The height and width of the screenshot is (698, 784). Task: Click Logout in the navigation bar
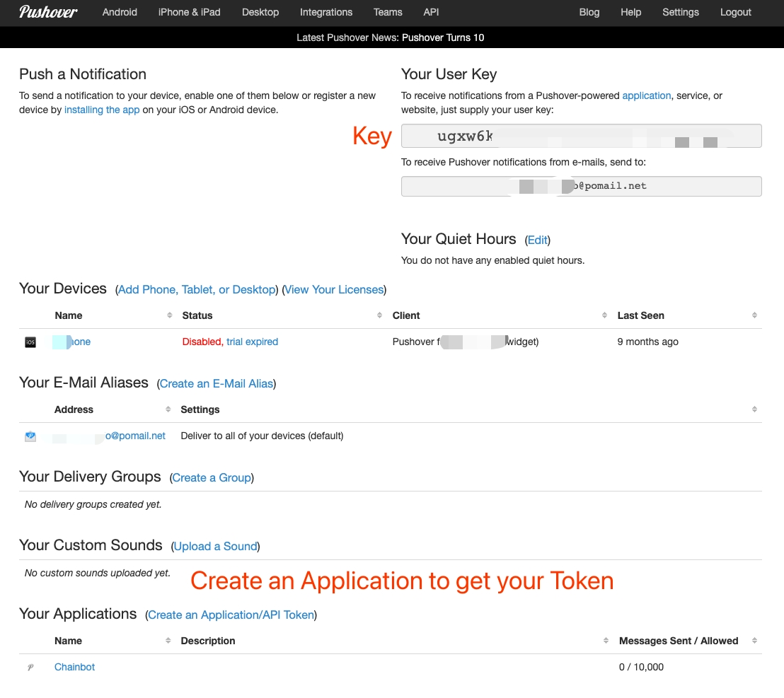735,12
